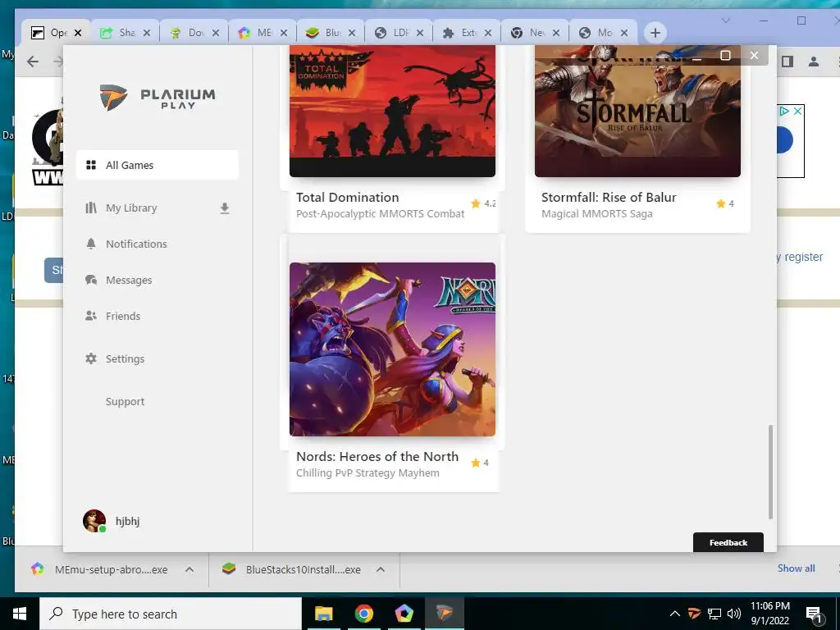Close the ad on the web page
Viewport: 840px width, 630px height.
coord(797,111)
